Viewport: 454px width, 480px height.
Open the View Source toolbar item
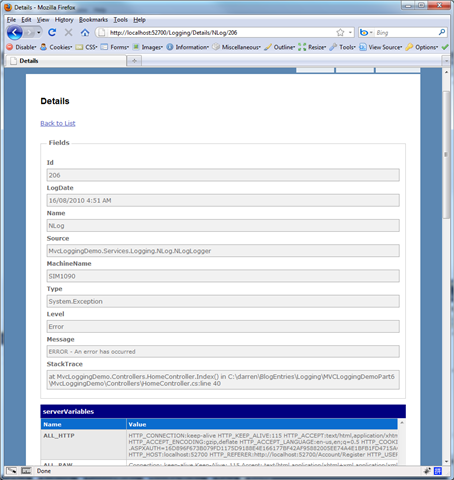click(381, 47)
